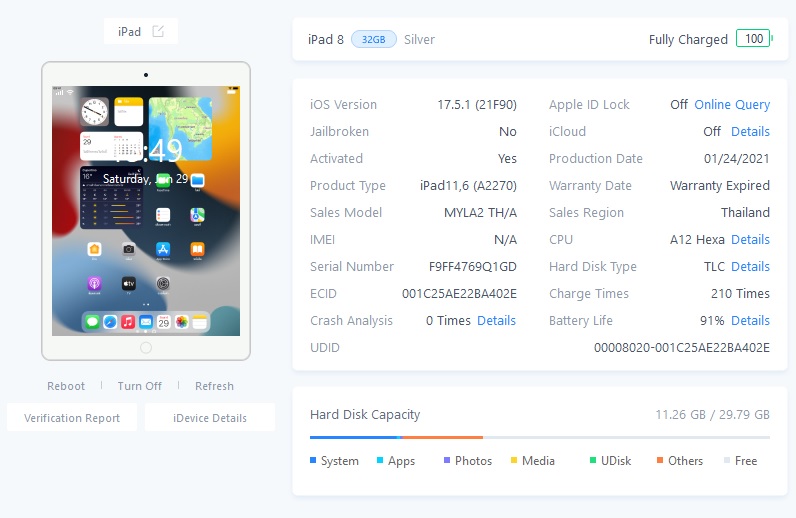This screenshot has width=796, height=518.
Task: Click the 32GB storage badge
Action: 374,39
